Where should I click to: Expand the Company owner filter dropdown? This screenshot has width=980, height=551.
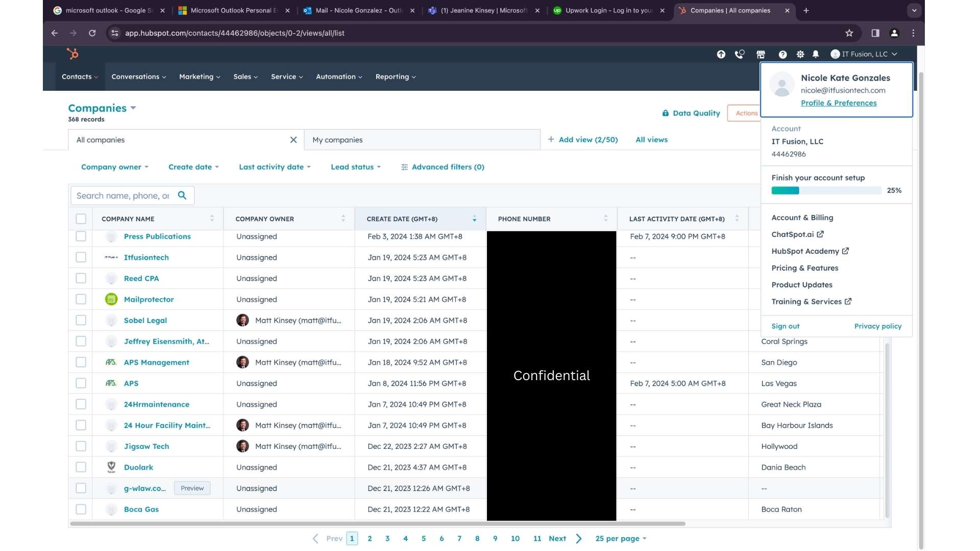[x=114, y=167]
